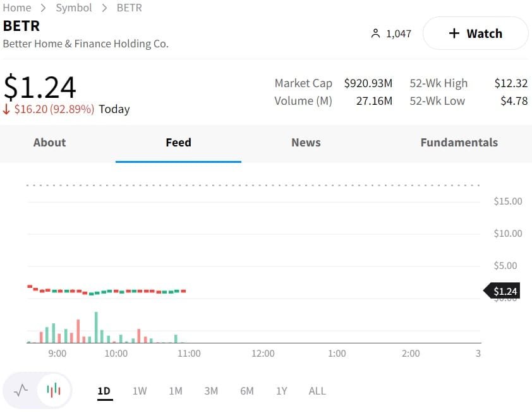
Task: Open the Fundamentals tab
Action: click(459, 143)
